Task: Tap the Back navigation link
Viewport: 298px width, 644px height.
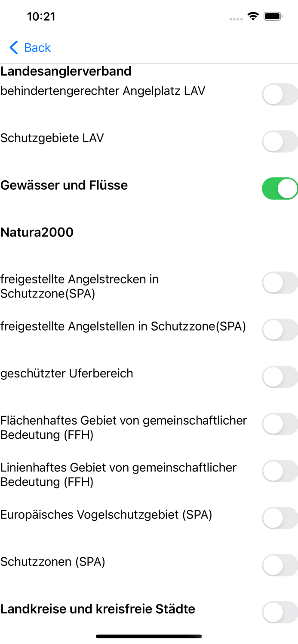Action: 38,48
